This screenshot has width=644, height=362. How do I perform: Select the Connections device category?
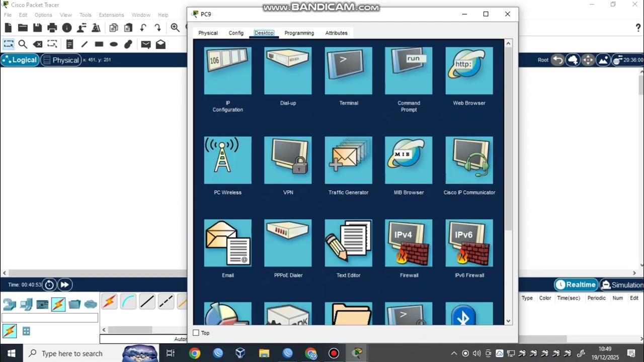(x=58, y=304)
